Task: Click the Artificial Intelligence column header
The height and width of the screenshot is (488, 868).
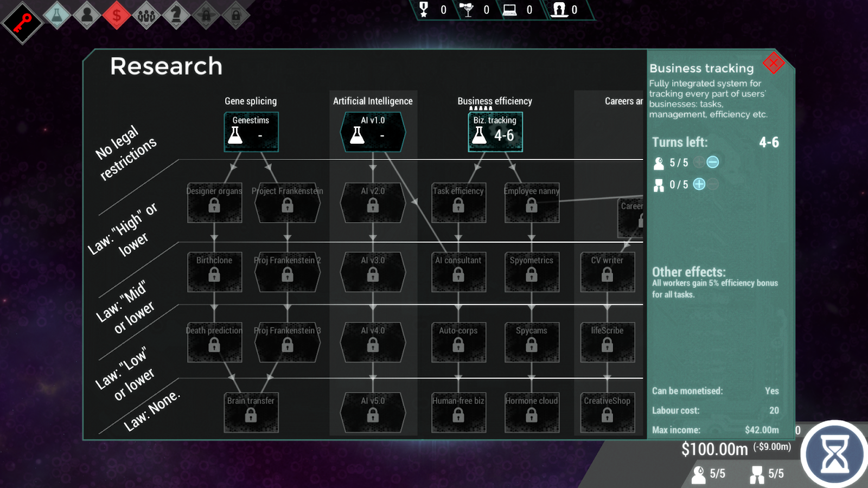Action: pos(373,101)
